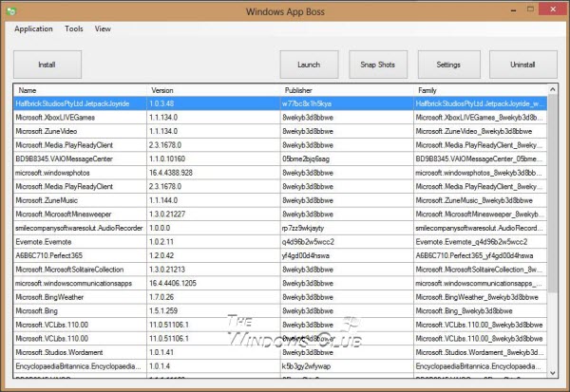570x392 pixels.
Task: Click version 1.0.0.0 cell
Action: point(214,228)
